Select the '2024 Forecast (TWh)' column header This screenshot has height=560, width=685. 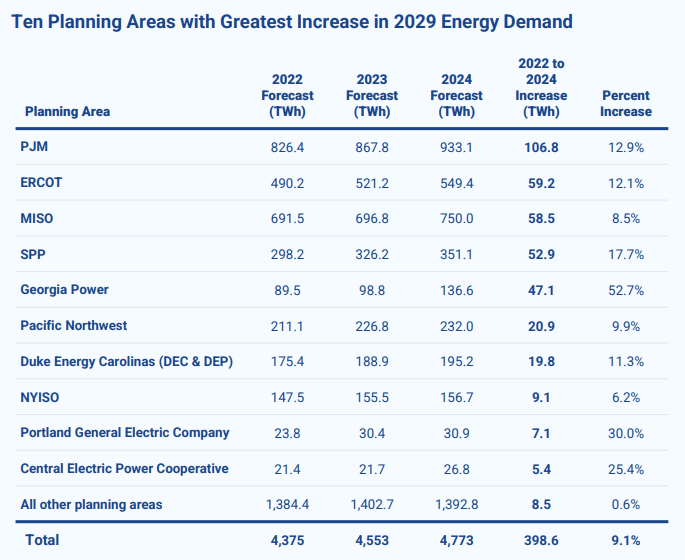point(457,95)
